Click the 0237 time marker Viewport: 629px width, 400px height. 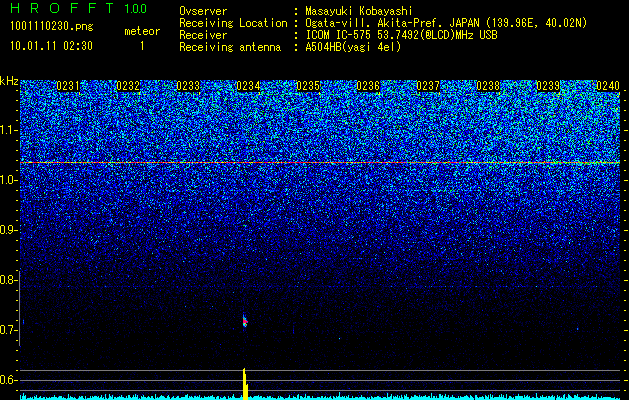click(x=428, y=86)
